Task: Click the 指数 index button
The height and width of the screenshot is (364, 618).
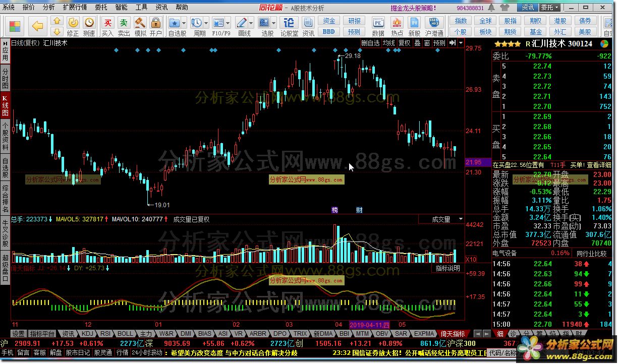Action: click(461, 21)
